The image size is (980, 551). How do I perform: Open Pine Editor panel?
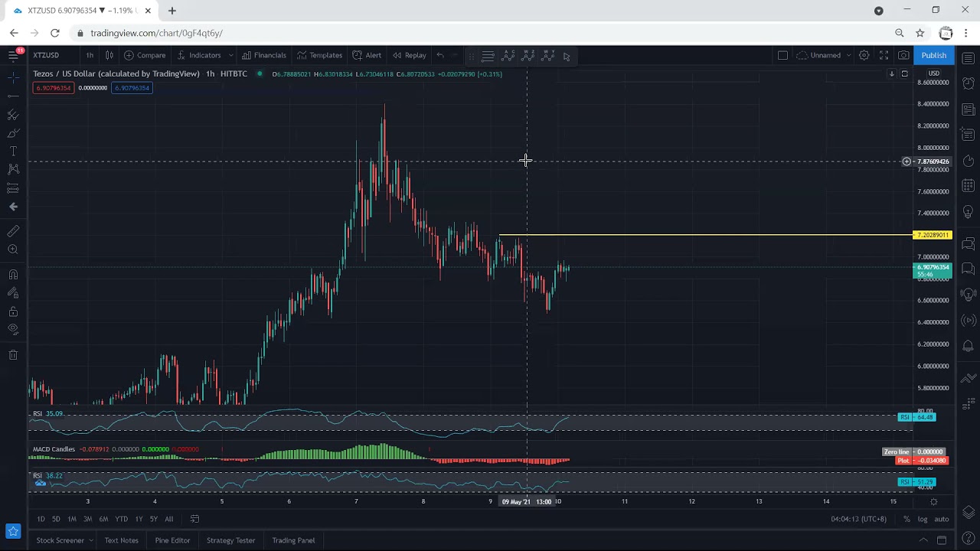click(x=172, y=540)
